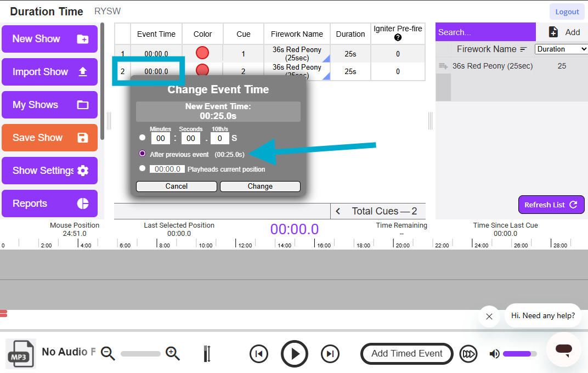Click the Logout link
Viewport: 588px width, 373px height.
pyautogui.click(x=567, y=11)
